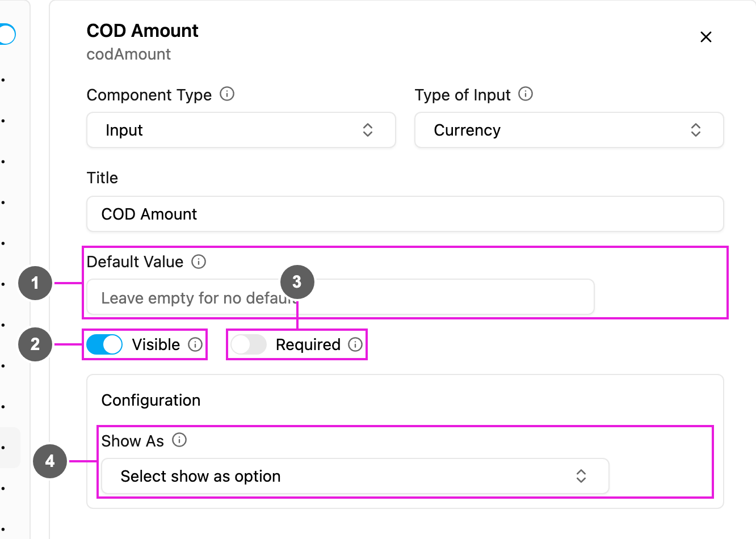Click the info icon beside Component Type
The image size is (756, 539).
coord(227,94)
